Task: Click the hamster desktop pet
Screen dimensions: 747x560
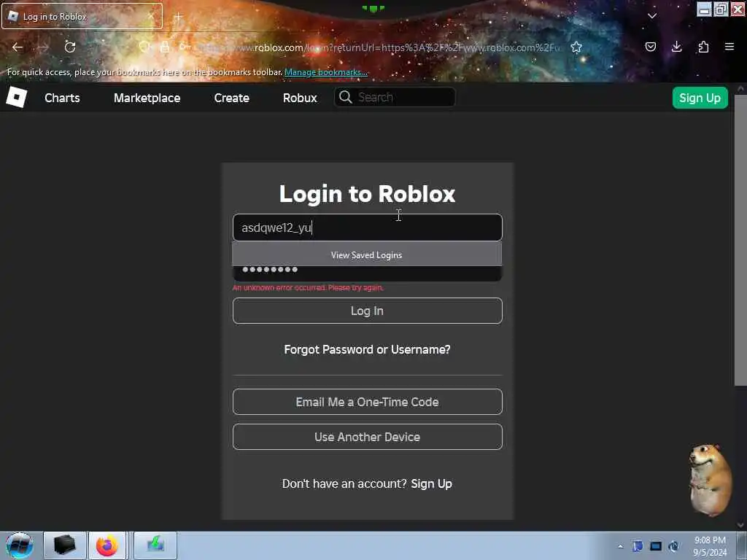Action: tap(710, 480)
